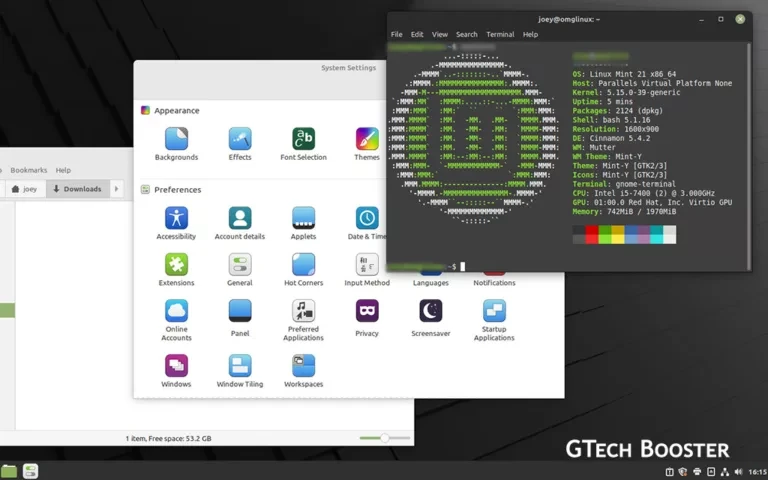This screenshot has width=768, height=480.
Task: Click the Kernel '5.15.0-39-generic' line
Action: click(626, 93)
